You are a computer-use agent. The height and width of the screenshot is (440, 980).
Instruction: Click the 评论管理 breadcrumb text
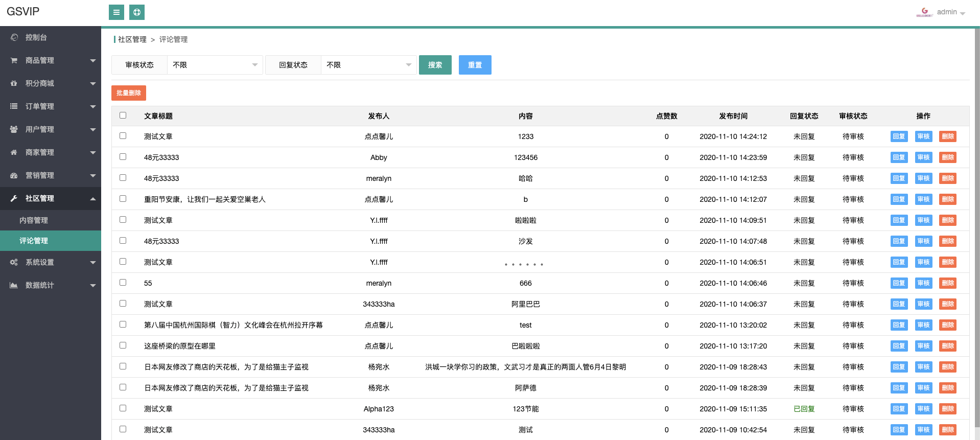point(173,39)
